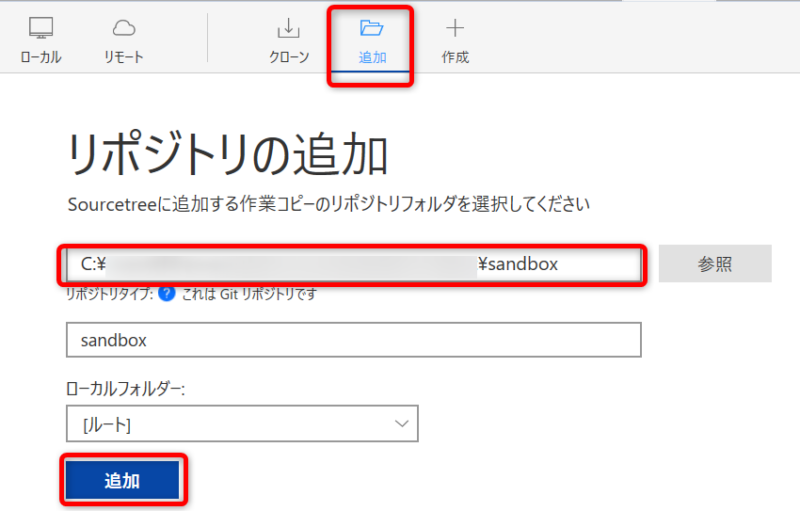Click the Remote cloud icon

tap(124, 28)
